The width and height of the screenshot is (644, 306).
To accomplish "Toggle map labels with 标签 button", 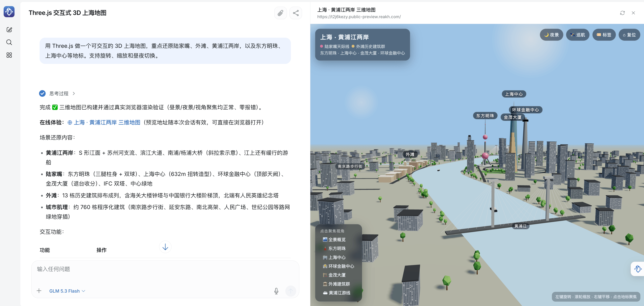I will 604,35.
